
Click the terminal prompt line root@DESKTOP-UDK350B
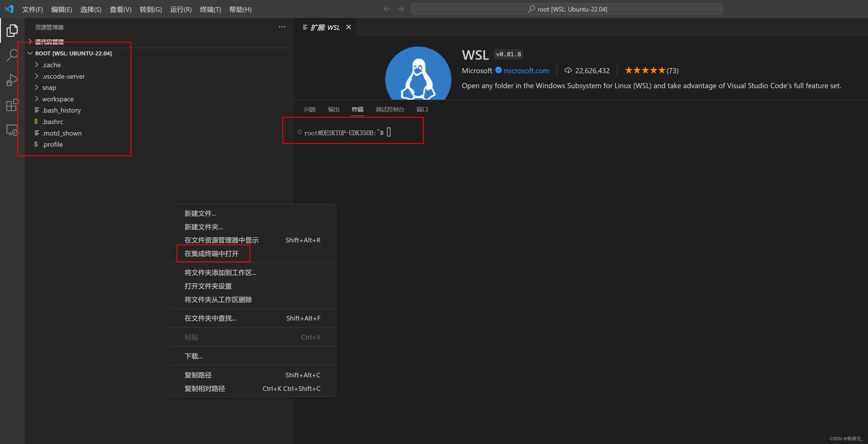(344, 133)
